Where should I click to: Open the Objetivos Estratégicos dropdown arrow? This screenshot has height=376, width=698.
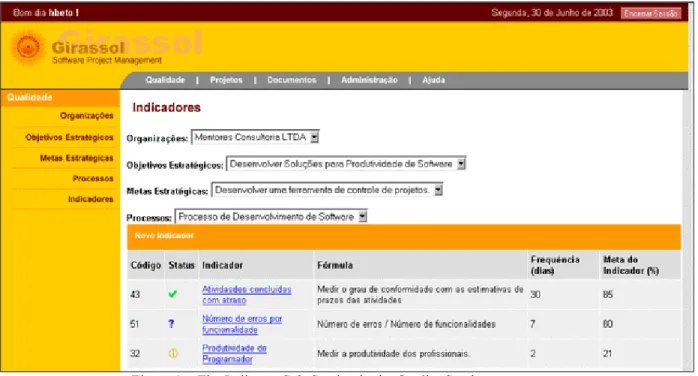[461, 164]
